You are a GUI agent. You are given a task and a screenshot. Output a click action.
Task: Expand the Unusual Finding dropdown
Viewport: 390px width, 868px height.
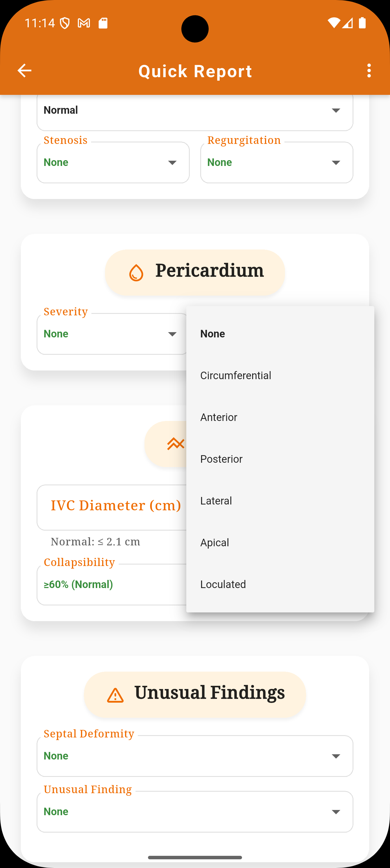tap(195, 811)
